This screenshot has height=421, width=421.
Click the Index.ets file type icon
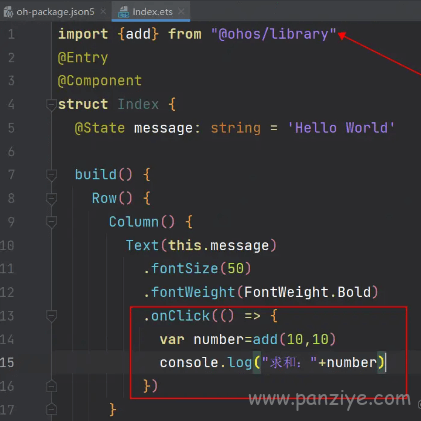(123, 12)
